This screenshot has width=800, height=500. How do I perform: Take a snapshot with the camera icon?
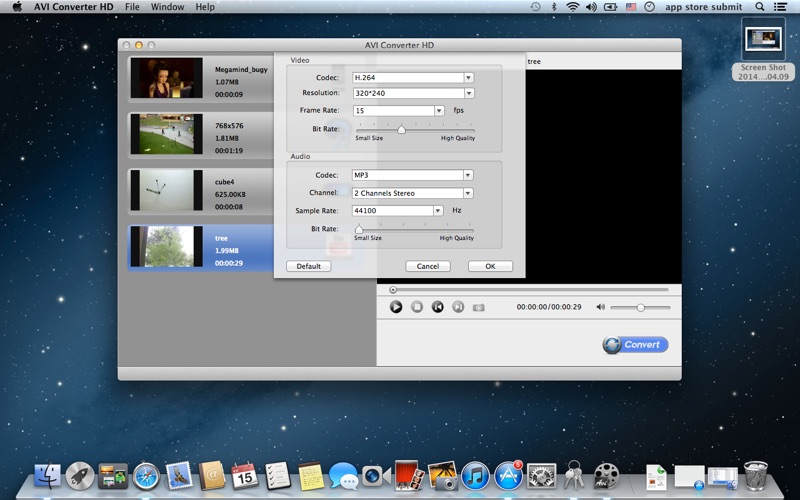click(479, 307)
